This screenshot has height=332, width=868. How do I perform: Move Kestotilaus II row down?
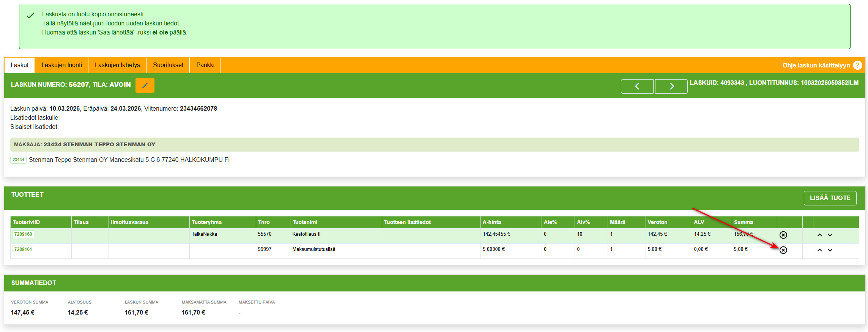[830, 235]
